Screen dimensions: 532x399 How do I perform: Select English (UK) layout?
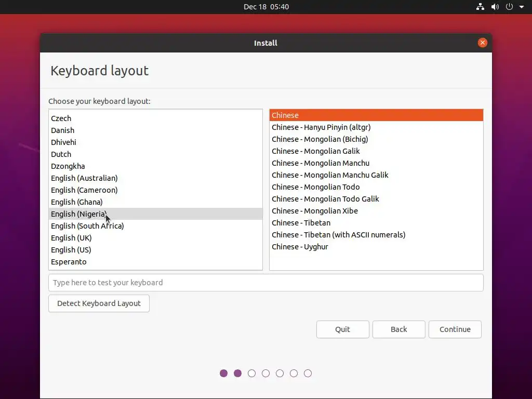tap(155, 238)
